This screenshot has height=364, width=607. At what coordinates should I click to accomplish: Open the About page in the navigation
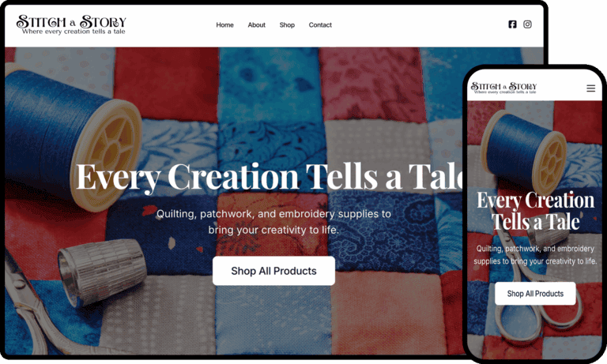tap(257, 24)
